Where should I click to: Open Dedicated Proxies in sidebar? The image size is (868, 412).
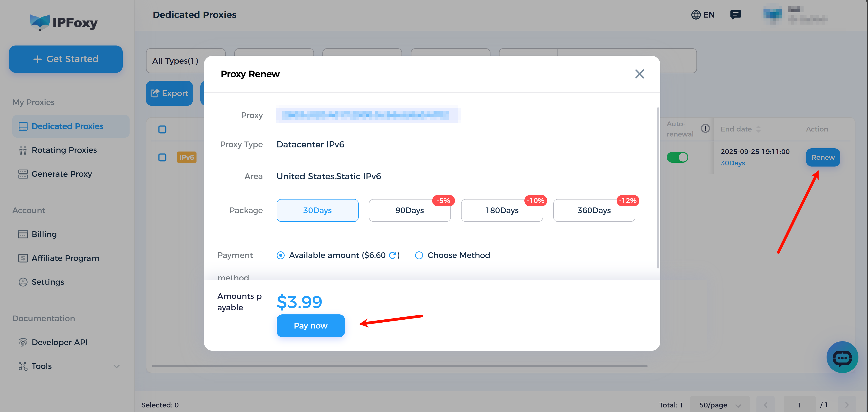pos(71,126)
